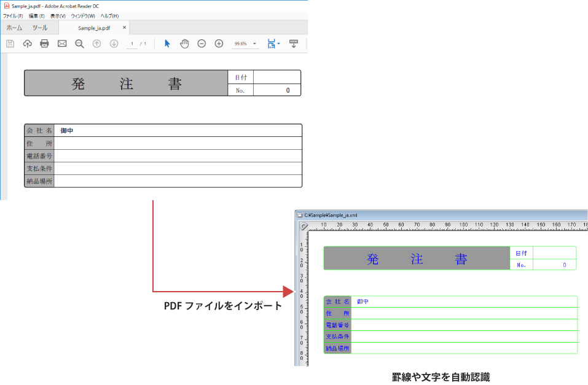Click the Acrobat PDF icon in title bar
This screenshot has width=588, height=385.
click(6, 6)
